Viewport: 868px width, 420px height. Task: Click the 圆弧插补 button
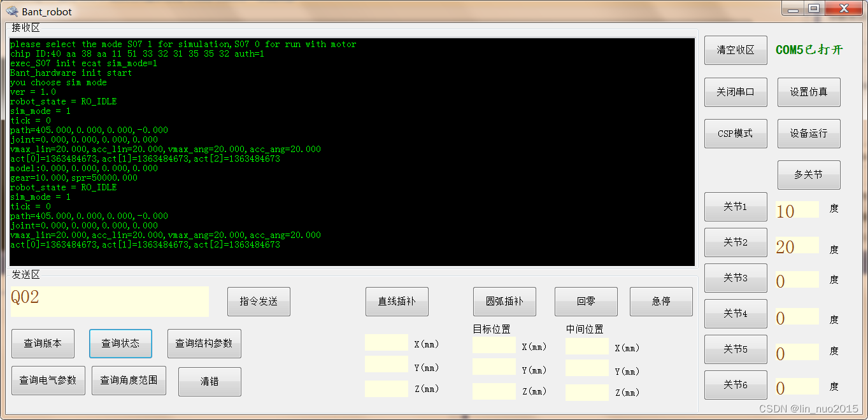(504, 302)
